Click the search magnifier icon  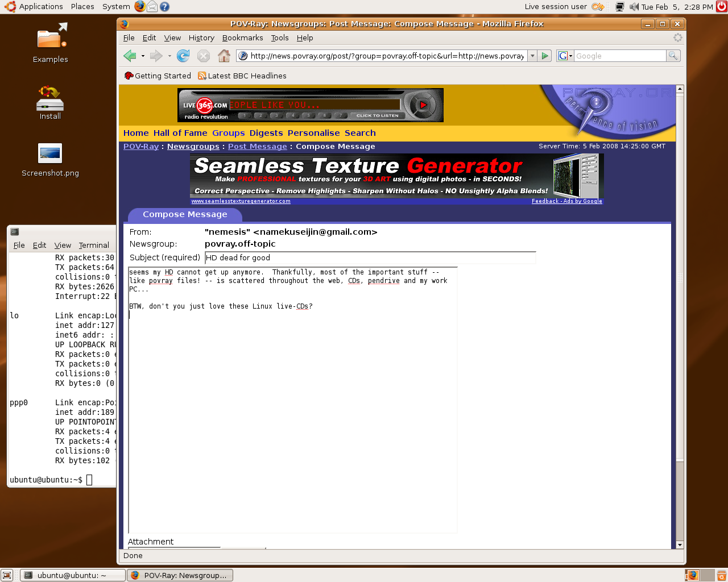click(x=673, y=56)
